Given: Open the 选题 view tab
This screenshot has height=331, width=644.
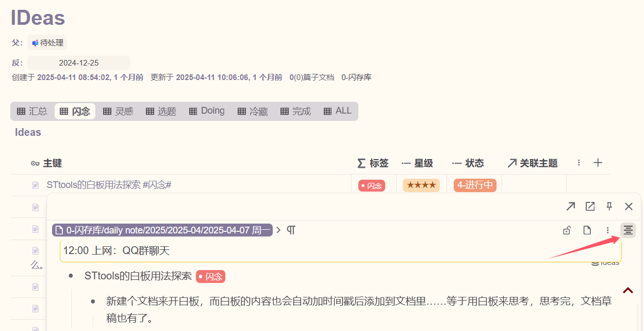Looking at the screenshot, I should [161, 111].
